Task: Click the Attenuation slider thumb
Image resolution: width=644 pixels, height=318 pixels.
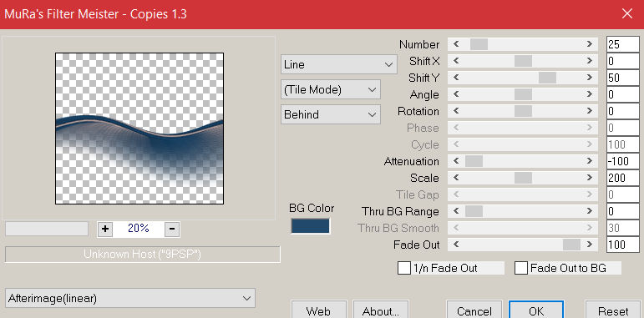Action: pyautogui.click(x=474, y=161)
